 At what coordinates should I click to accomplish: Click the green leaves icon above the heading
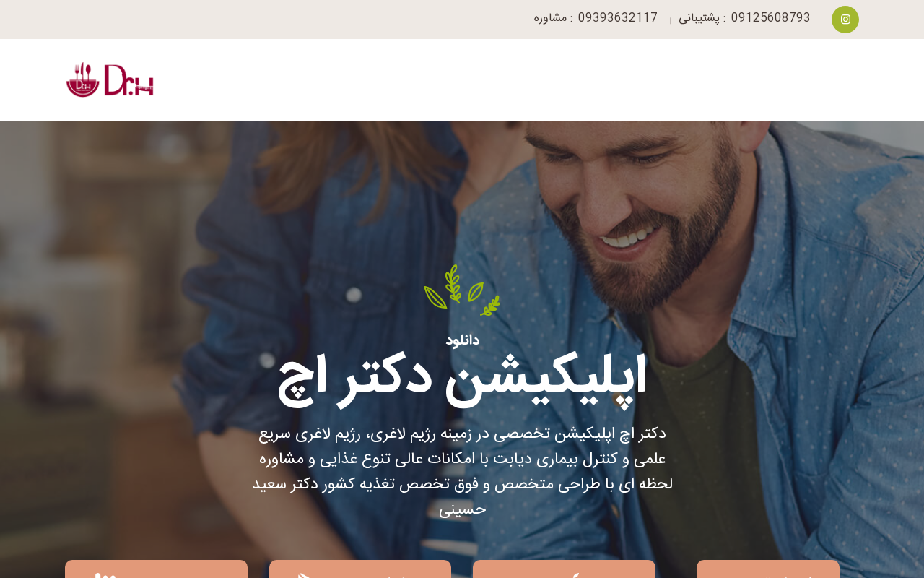pos(462,290)
